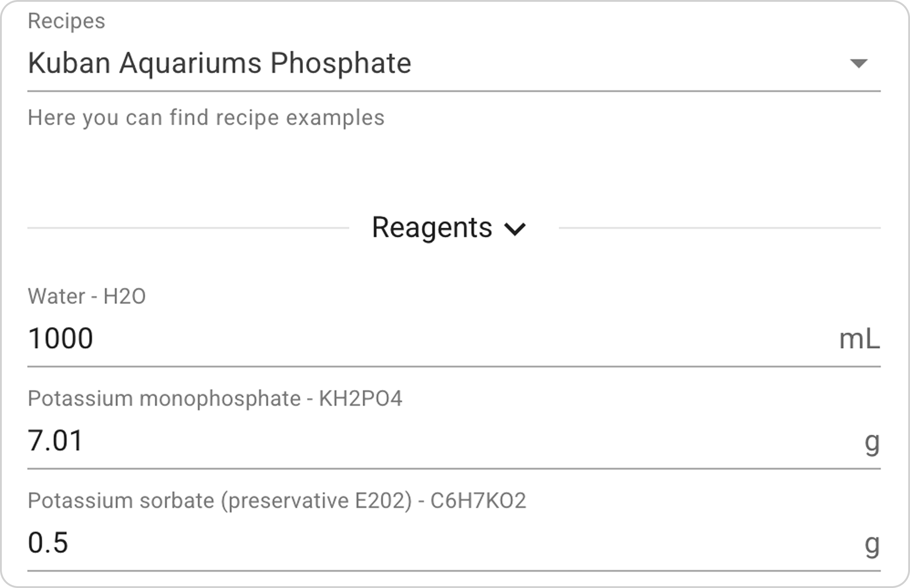Click the mL unit of Water field
The width and height of the screenshot is (910, 588).
click(859, 340)
